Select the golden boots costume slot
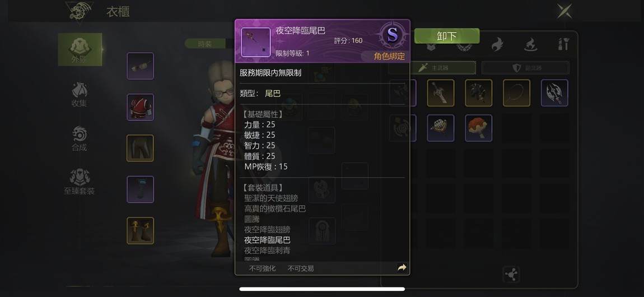644x297 pixels. pyautogui.click(x=140, y=230)
